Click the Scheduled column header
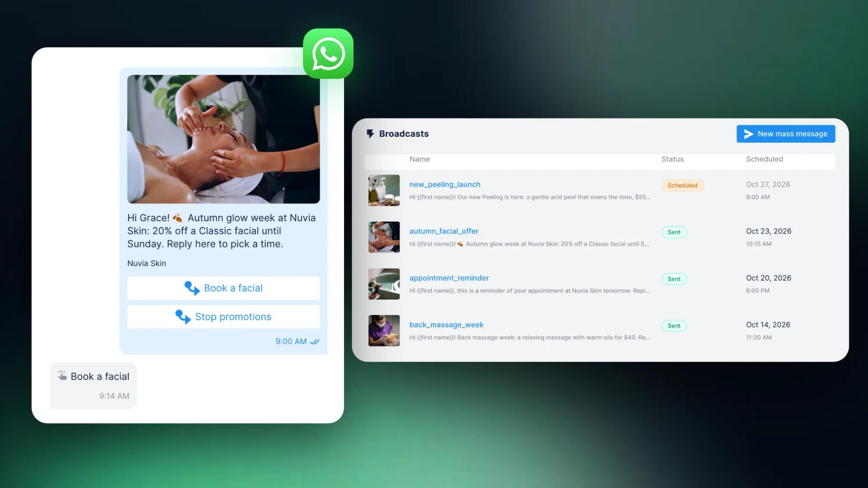This screenshot has width=868, height=488. (x=764, y=159)
